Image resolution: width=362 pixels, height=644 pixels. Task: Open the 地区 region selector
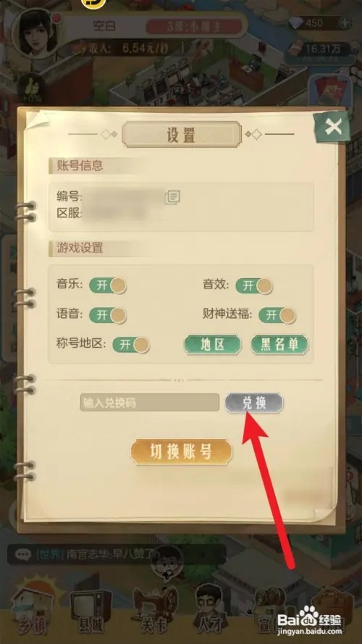213,345
